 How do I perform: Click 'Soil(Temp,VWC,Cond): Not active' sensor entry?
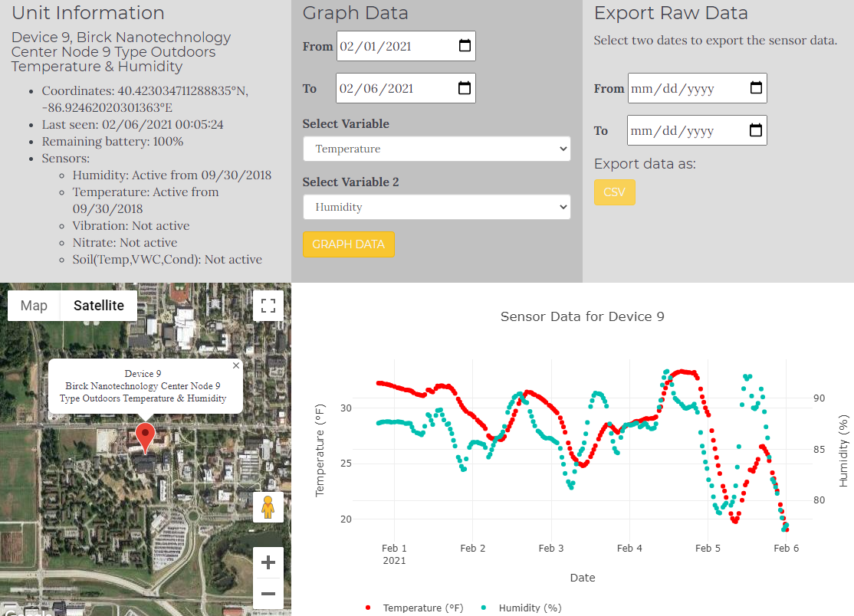(x=167, y=260)
